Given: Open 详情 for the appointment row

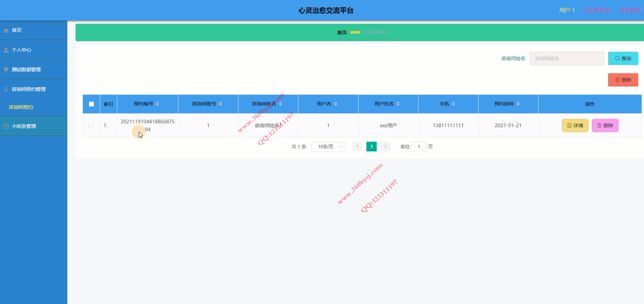Looking at the screenshot, I should [x=575, y=126].
